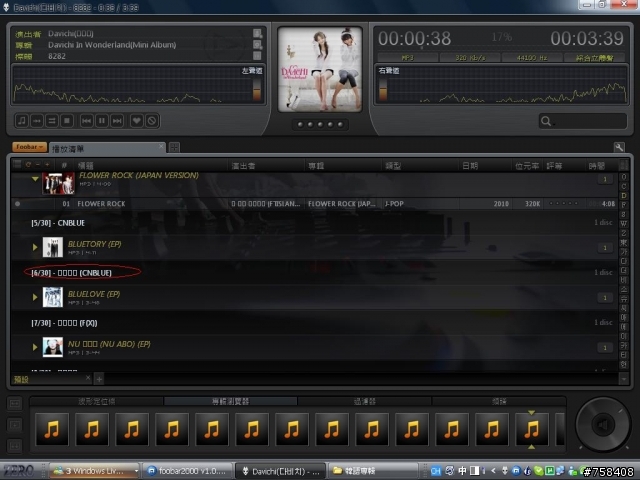
Task: Click the BLUELOVE (EP) album thumbnail
Action: pyautogui.click(x=53, y=297)
